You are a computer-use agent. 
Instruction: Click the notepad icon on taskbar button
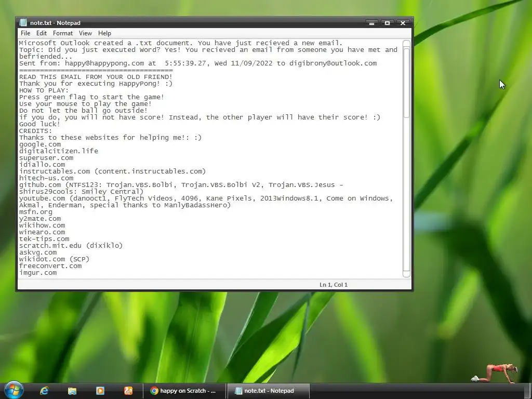pyautogui.click(x=238, y=391)
